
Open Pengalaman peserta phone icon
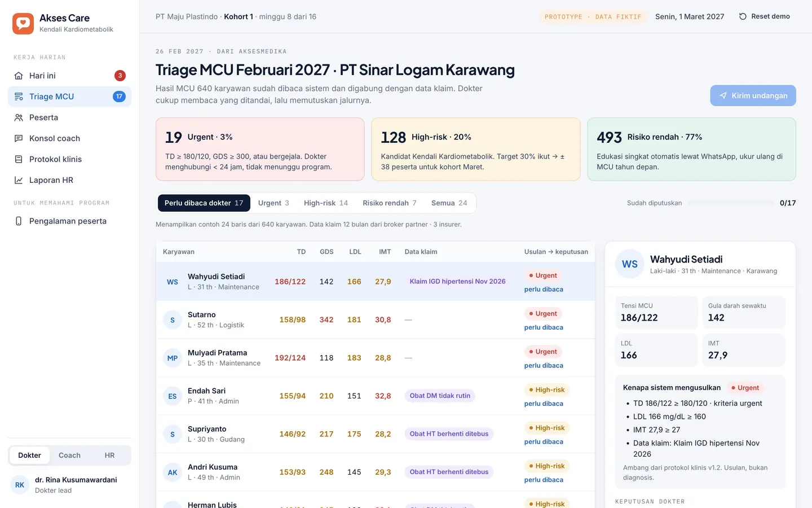(x=19, y=221)
